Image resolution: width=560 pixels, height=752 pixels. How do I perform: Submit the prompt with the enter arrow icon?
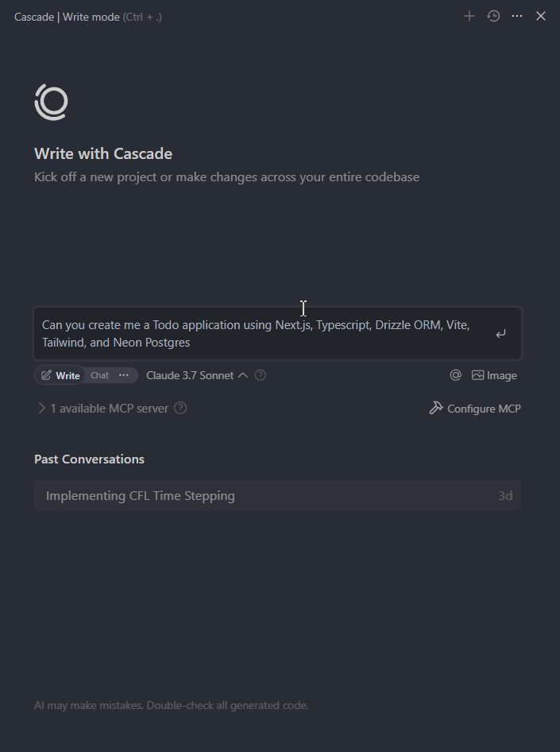[500, 334]
